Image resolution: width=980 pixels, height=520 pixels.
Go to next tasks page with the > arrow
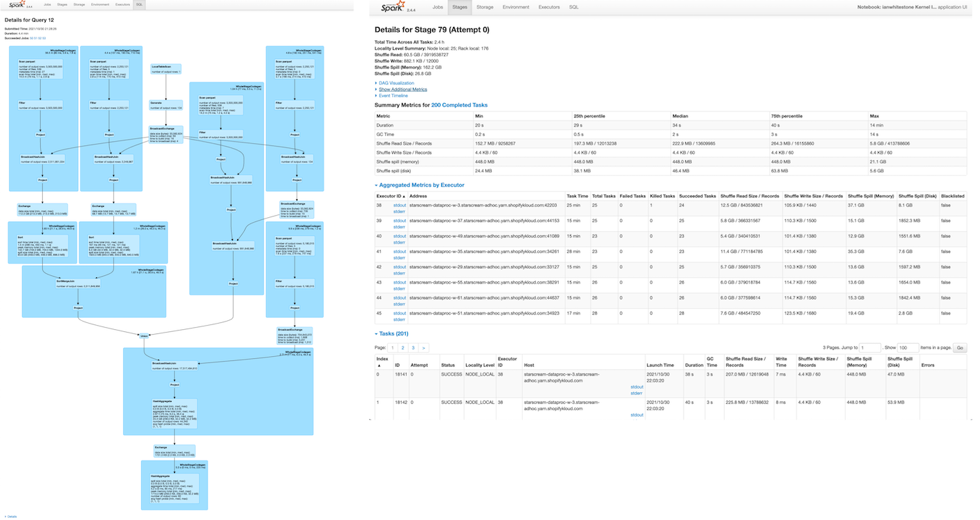[x=423, y=348]
